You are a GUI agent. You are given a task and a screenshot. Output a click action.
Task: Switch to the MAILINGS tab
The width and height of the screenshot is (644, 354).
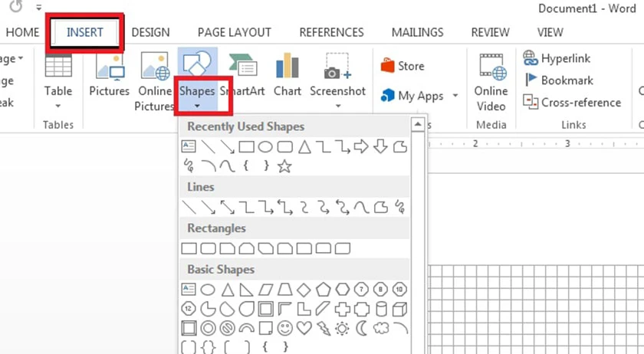(x=417, y=32)
